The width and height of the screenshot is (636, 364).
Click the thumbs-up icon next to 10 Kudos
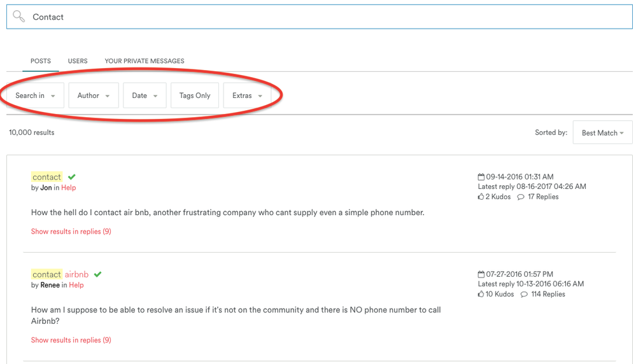click(481, 295)
